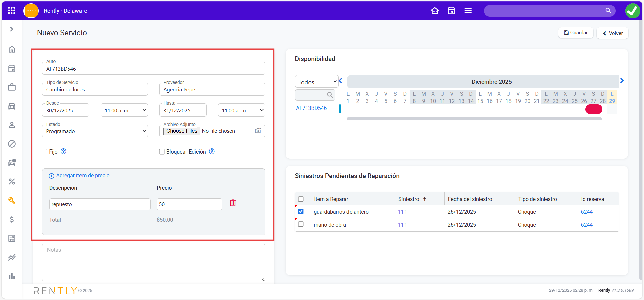644x300 pixels.
Task: Delete the repuesto price item with trash icon
Action: click(x=233, y=203)
